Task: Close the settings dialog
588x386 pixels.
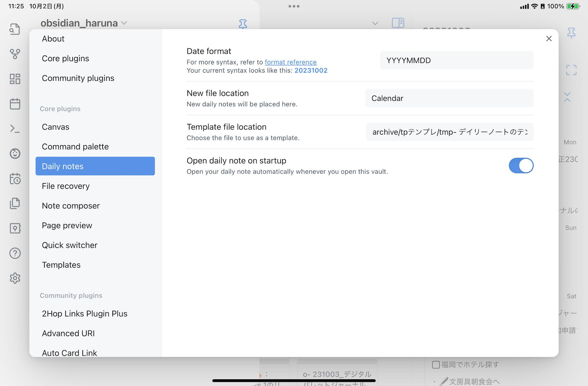Action: pos(549,39)
